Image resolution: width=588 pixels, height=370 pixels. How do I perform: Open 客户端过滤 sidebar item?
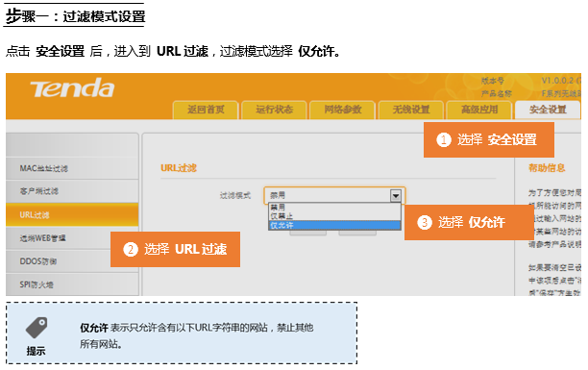72,191
